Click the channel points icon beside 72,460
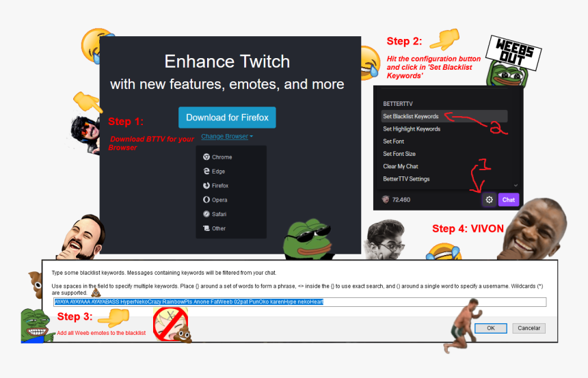Viewport: 588px width, 378px height. [385, 200]
